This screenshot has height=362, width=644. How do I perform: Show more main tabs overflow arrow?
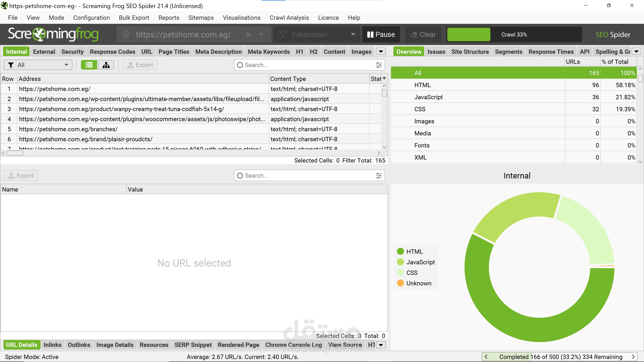(x=381, y=51)
